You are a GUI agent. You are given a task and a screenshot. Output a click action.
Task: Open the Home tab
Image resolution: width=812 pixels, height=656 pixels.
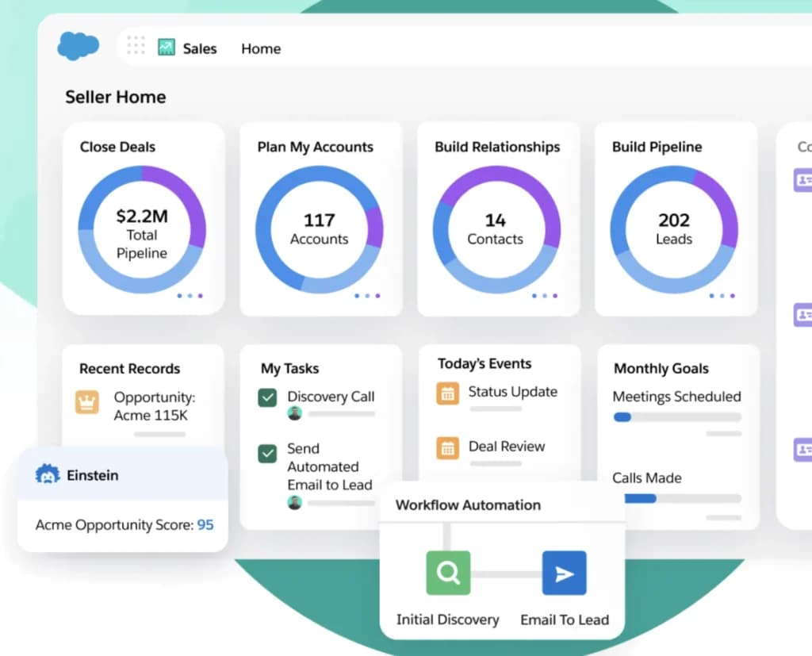261,48
